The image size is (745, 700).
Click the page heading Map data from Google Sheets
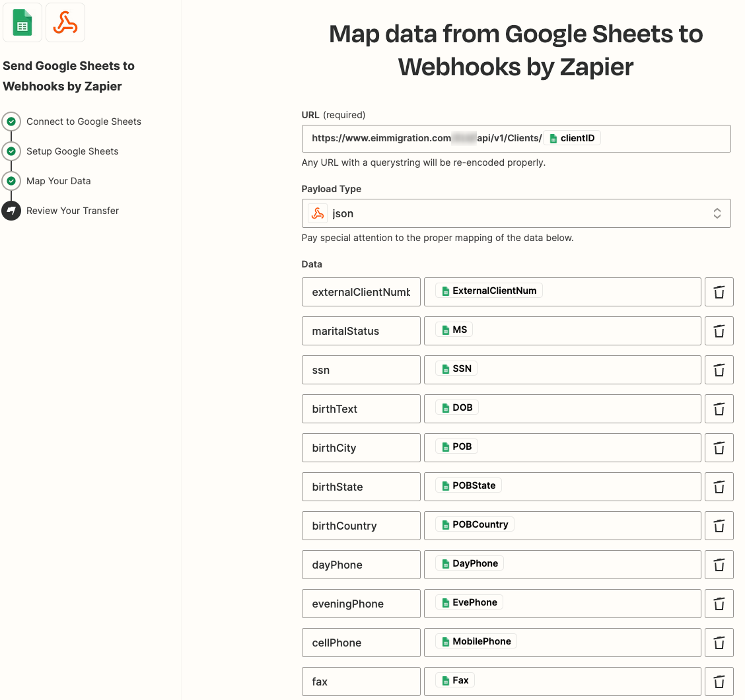click(x=516, y=50)
